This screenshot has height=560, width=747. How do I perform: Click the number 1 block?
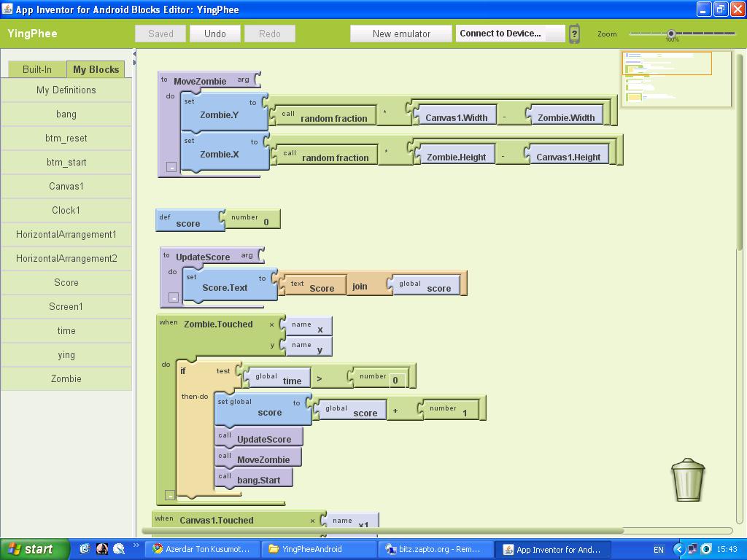pos(448,410)
